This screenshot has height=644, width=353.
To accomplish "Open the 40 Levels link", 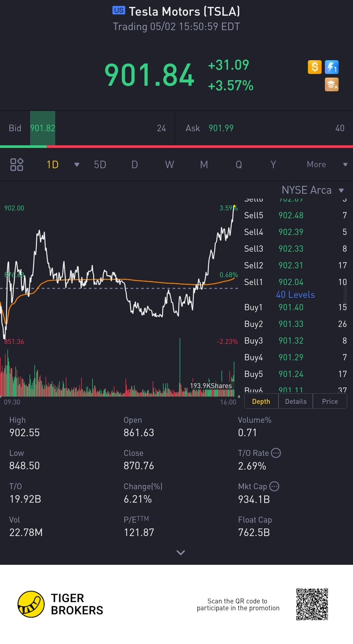I will click(x=295, y=295).
